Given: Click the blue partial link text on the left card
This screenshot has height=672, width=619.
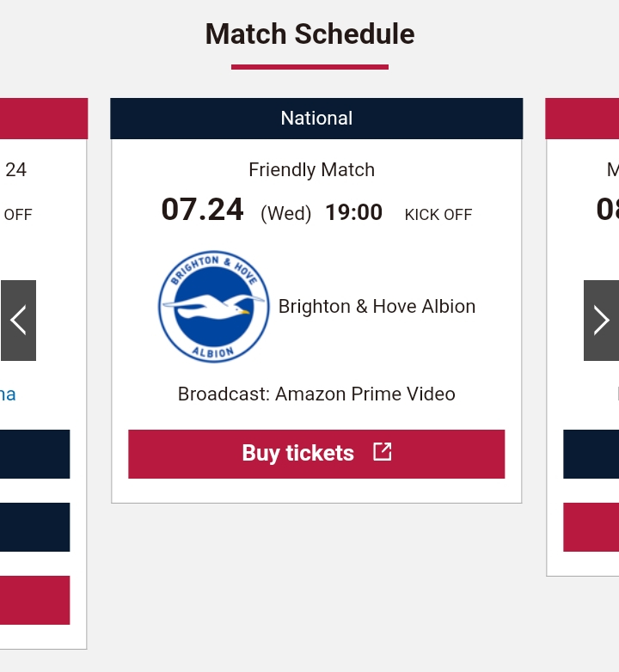Looking at the screenshot, I should (x=8, y=394).
